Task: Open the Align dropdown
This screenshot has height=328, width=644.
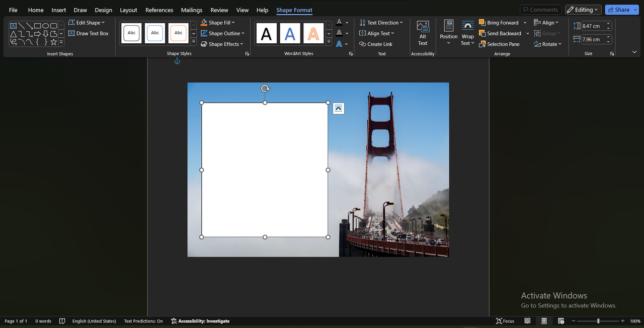Action: pos(546,23)
